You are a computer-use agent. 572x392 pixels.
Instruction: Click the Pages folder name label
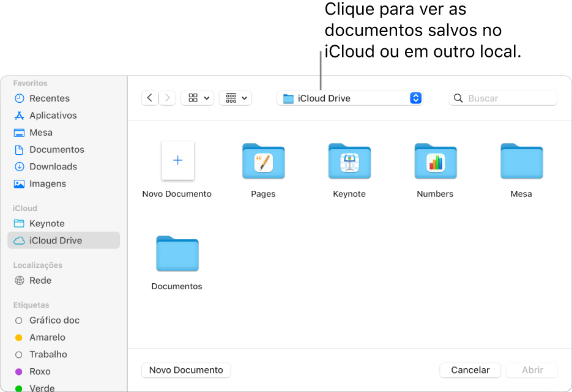(x=263, y=194)
